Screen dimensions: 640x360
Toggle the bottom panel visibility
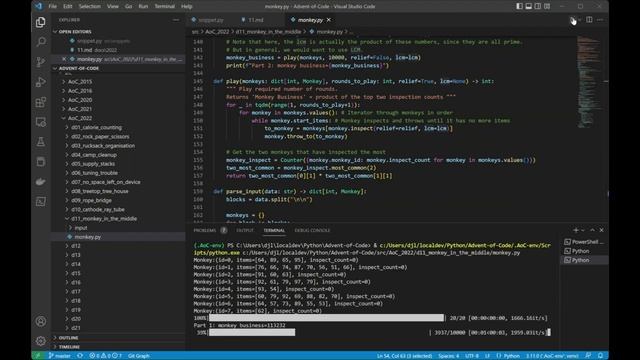point(529,6)
